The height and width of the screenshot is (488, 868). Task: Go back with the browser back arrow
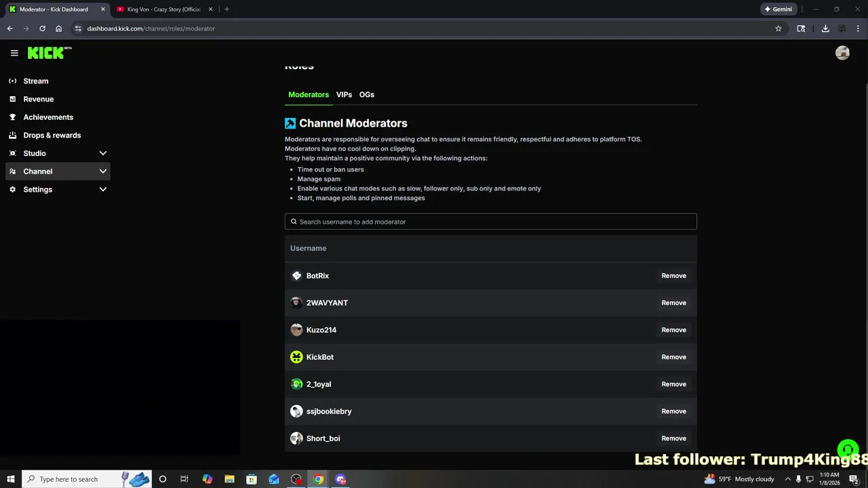point(9,28)
